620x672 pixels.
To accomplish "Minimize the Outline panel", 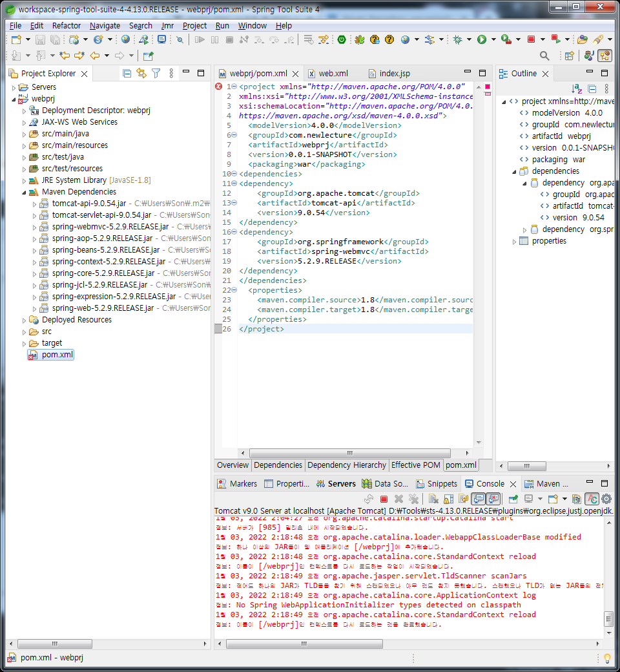I will tap(590, 72).
